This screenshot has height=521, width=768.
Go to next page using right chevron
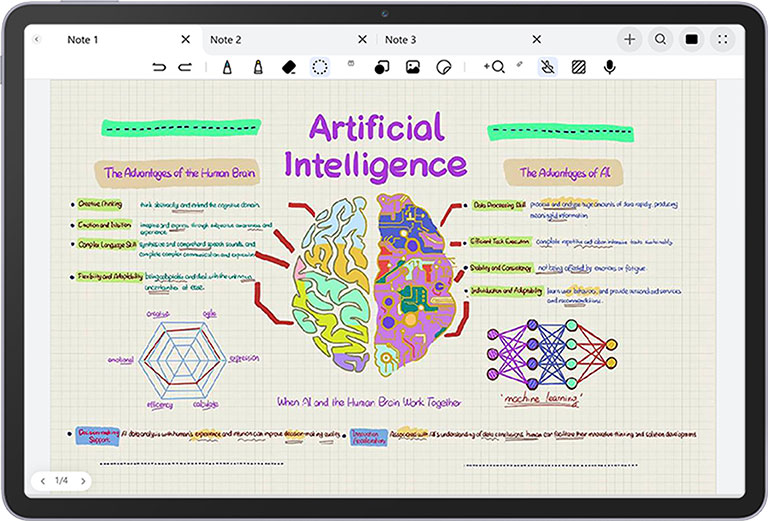[83, 481]
